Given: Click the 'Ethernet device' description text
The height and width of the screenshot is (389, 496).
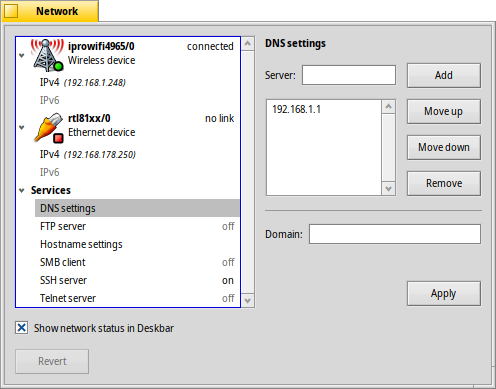Looking at the screenshot, I should [101, 132].
